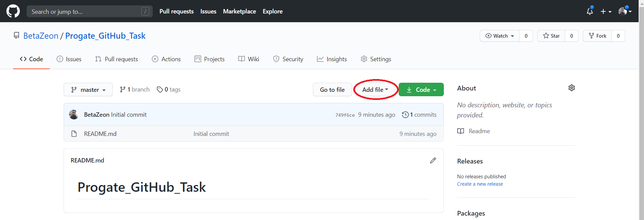Click the tags label icon
This screenshot has width=644, height=220.
[x=160, y=89]
